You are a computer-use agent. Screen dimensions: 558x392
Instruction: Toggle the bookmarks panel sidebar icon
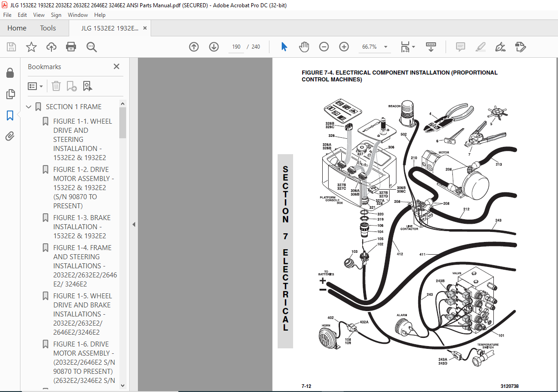click(x=10, y=116)
